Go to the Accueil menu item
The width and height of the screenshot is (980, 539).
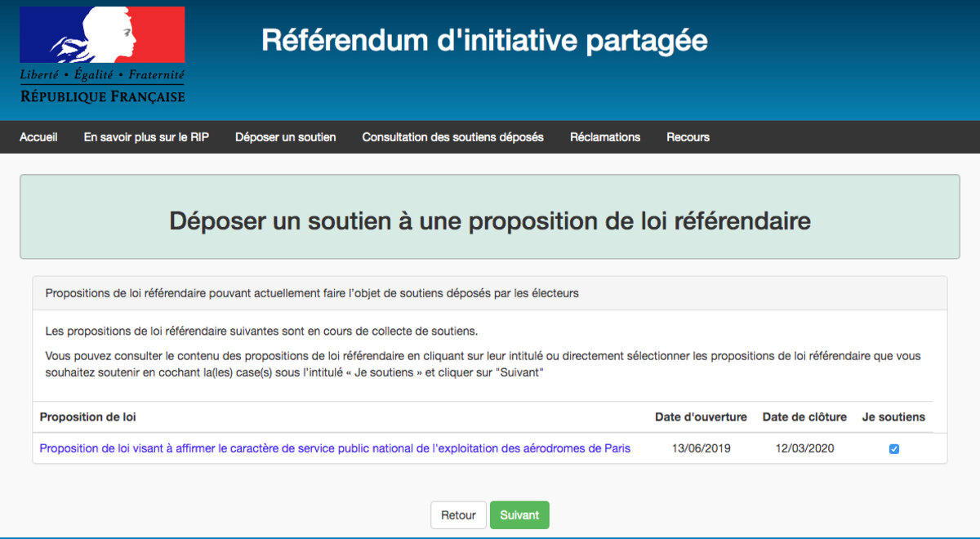38,137
